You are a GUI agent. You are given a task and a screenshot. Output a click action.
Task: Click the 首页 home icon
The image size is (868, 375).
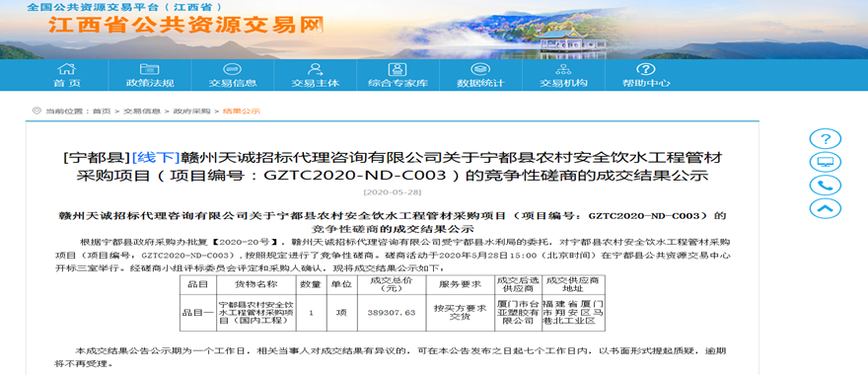point(66,69)
